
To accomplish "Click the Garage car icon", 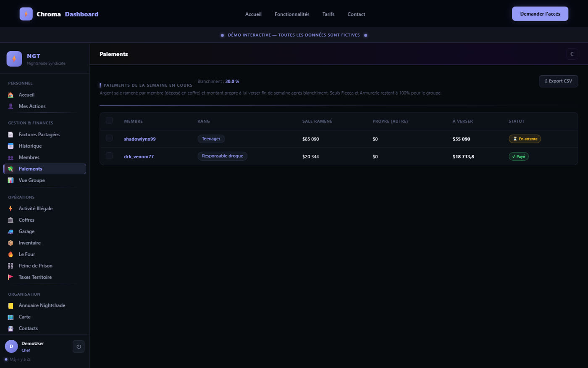I will click(10, 231).
